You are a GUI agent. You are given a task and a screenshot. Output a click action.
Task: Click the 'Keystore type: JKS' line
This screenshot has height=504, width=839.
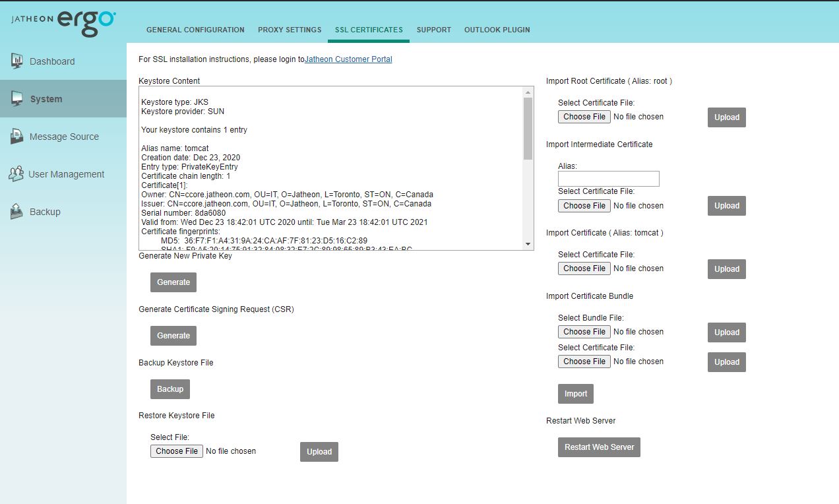coord(175,102)
